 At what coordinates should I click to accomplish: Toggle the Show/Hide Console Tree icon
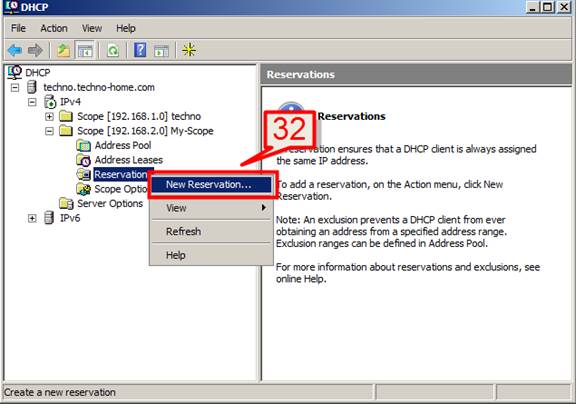[85, 50]
